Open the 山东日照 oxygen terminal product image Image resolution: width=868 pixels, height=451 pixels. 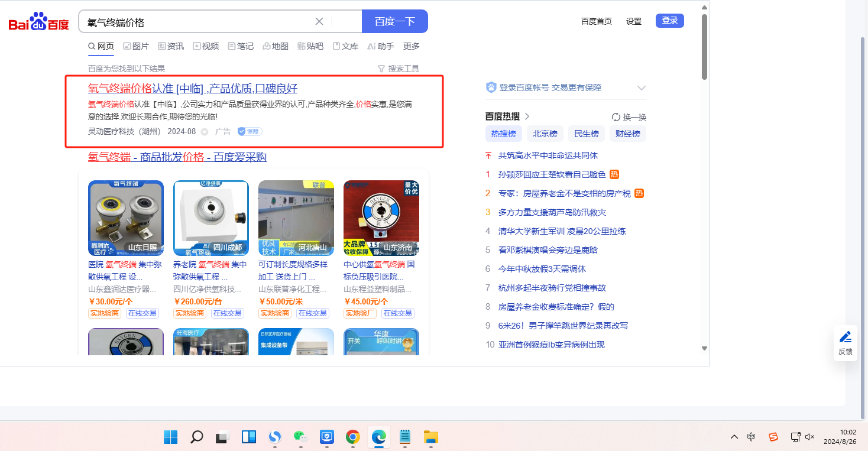(126, 218)
